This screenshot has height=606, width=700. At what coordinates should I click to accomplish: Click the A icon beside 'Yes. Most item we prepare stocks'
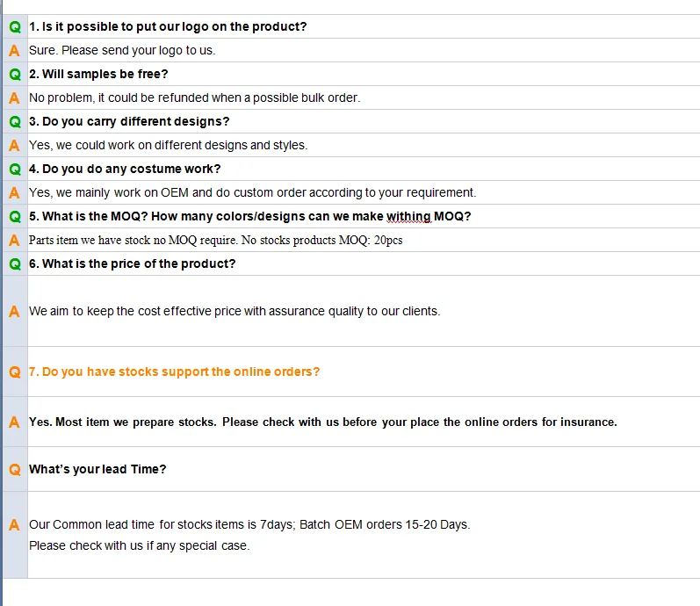coord(15,422)
